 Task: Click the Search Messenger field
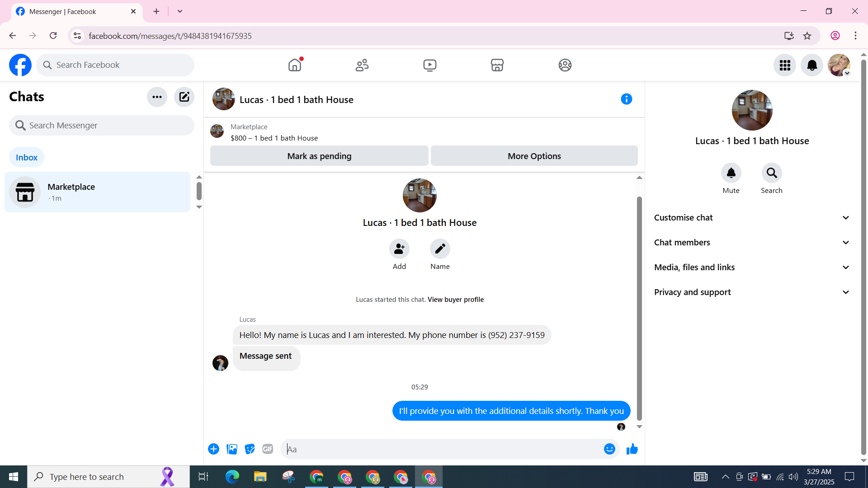[x=102, y=126]
